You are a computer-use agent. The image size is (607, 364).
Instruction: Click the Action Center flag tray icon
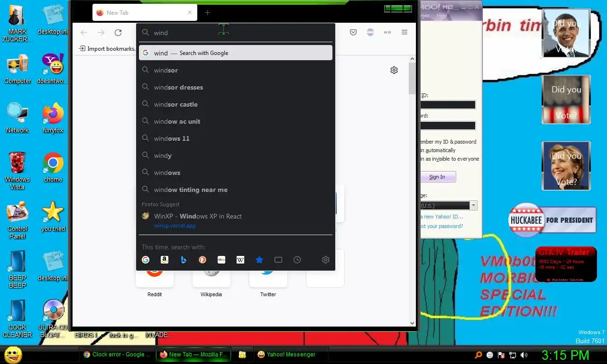point(501,355)
